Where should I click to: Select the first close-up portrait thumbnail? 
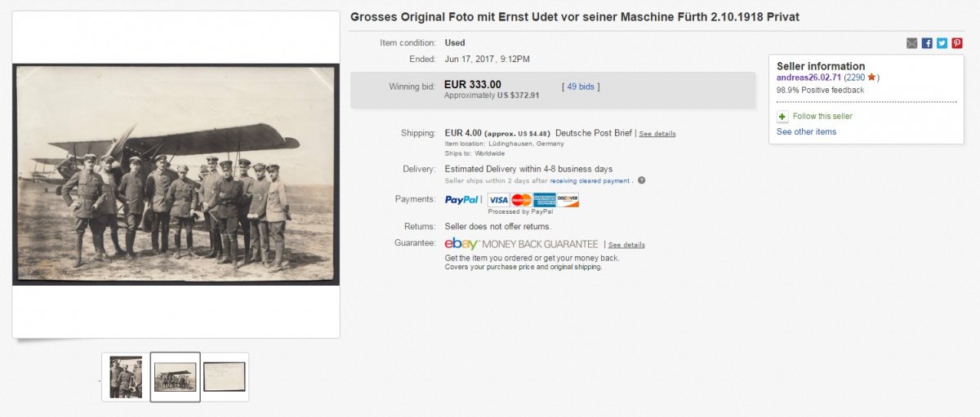click(x=126, y=377)
